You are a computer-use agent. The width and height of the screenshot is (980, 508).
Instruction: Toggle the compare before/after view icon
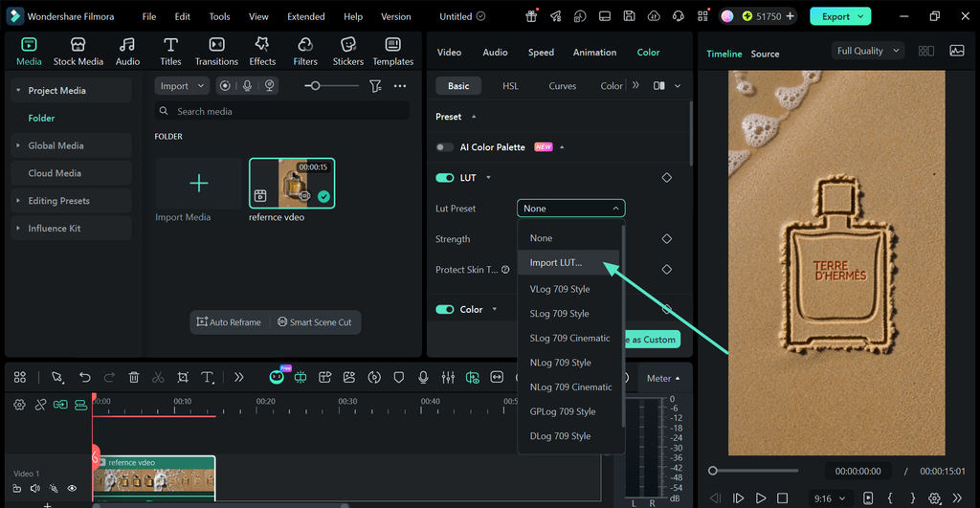point(658,85)
